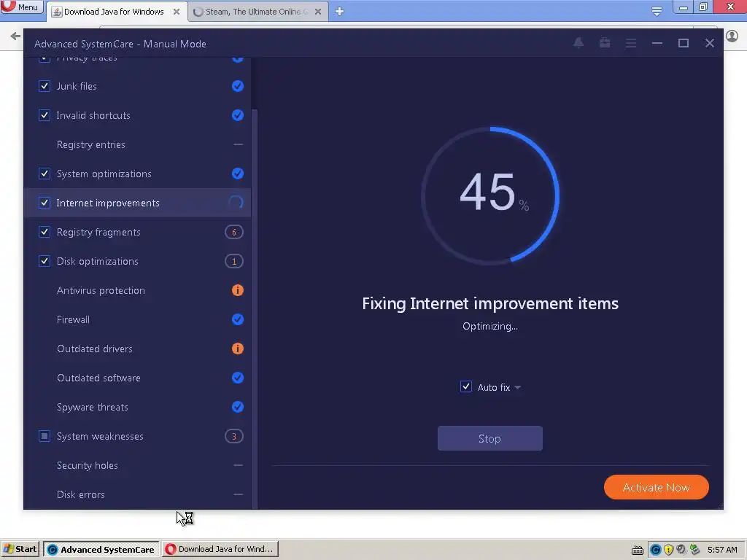This screenshot has width=747, height=560.
Task: Select the Disk errors list item
Action: [x=138, y=494]
